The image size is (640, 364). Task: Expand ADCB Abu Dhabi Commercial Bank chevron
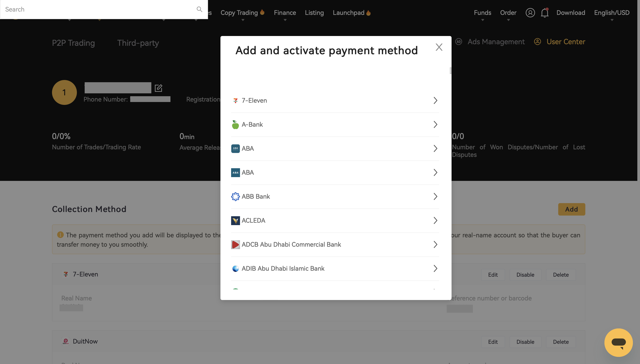point(435,244)
